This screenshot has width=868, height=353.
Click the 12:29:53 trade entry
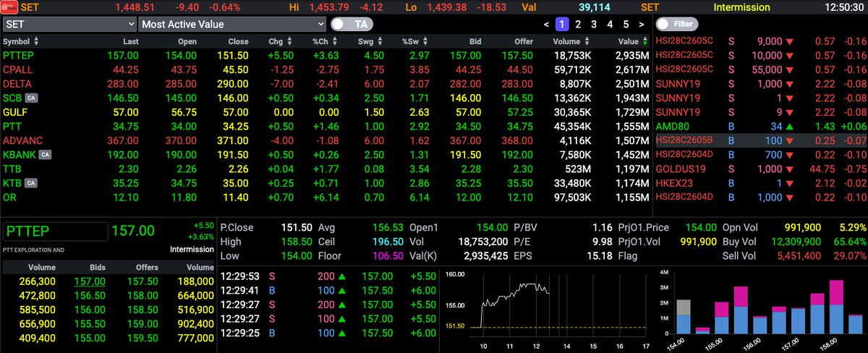pyautogui.click(x=328, y=276)
